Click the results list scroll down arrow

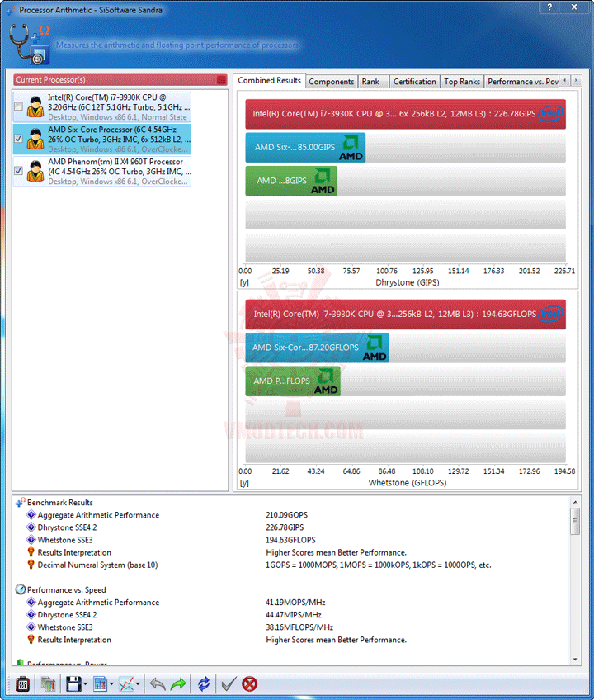point(575,660)
